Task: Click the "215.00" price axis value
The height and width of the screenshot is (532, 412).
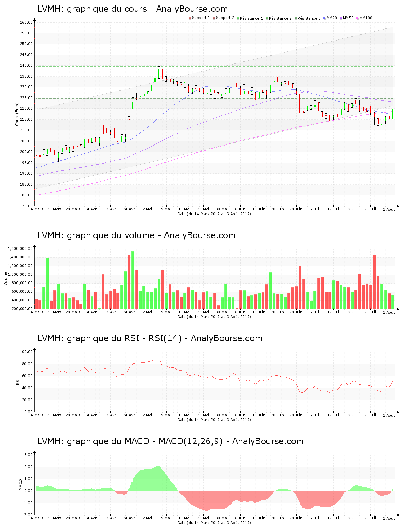Action: (x=26, y=119)
